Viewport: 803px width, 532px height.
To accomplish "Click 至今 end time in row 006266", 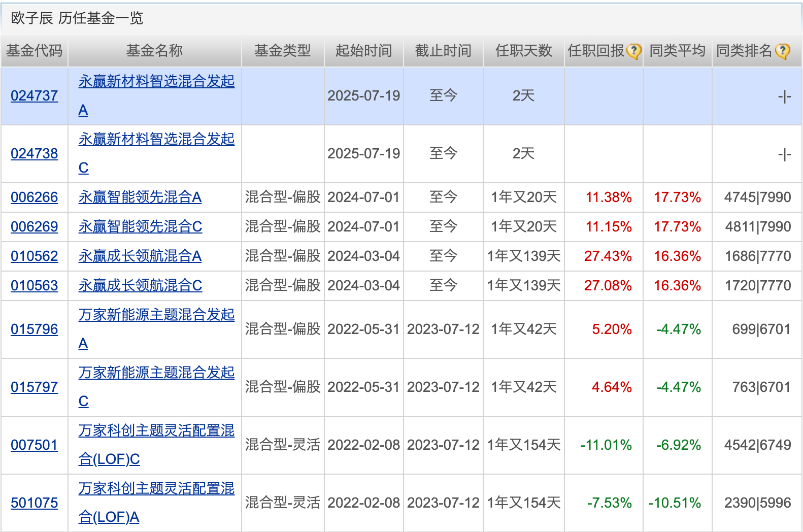I will click(x=443, y=197).
